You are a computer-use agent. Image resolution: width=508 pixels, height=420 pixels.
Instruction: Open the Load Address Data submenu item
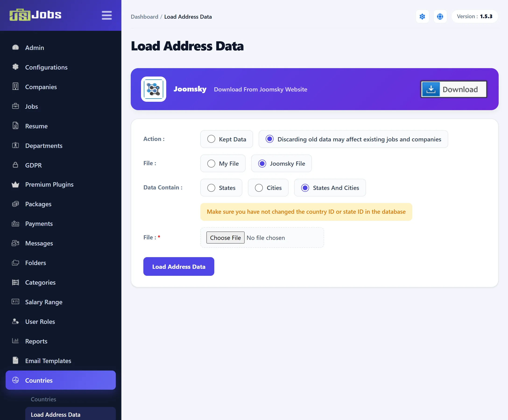[x=70, y=414]
